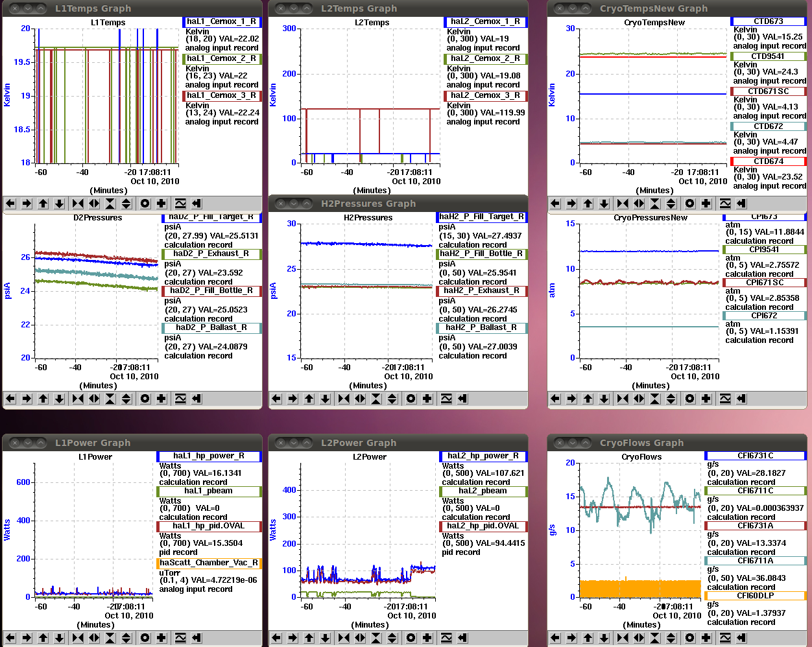Select CPI672 curve legend button
This screenshot has height=647, width=812.
pos(765,316)
